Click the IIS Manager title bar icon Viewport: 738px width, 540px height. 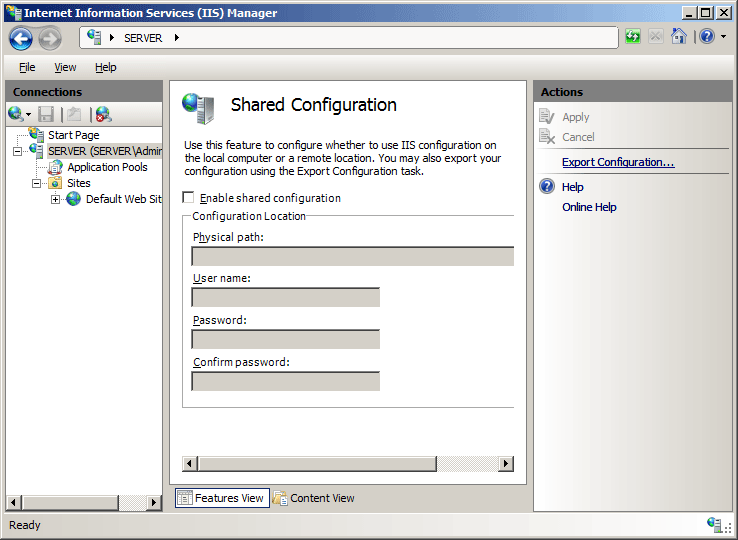point(14,12)
